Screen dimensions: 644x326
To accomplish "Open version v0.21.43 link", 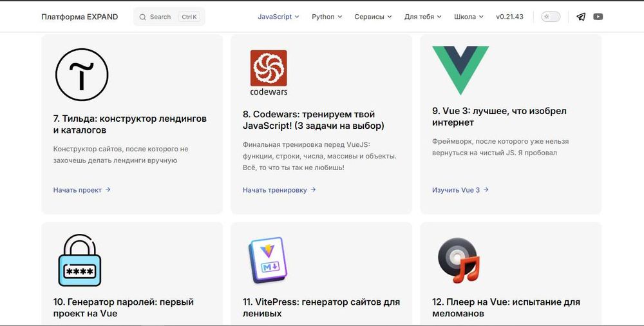I will (x=509, y=17).
